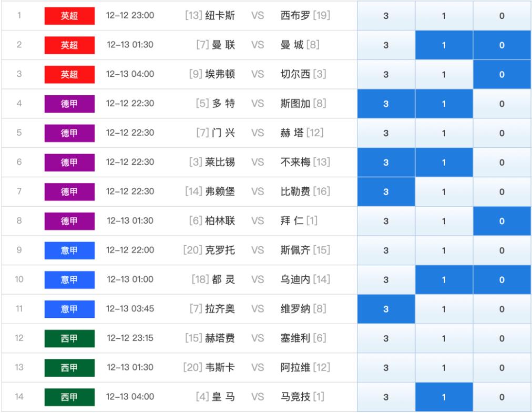The image size is (532, 413).
Task: Click the 英超 tag in row 3
Action: 69,74
